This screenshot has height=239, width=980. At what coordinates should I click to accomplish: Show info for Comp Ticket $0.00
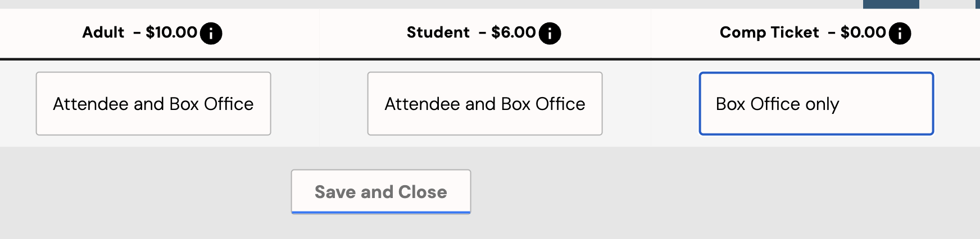(900, 33)
